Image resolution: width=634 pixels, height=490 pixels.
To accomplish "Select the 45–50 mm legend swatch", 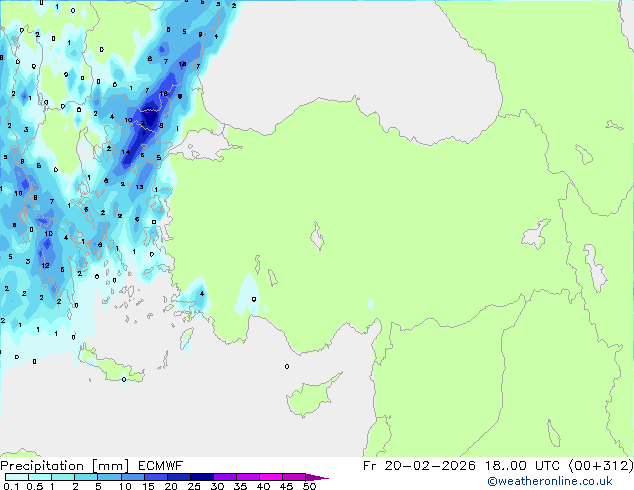I will click(294, 477).
